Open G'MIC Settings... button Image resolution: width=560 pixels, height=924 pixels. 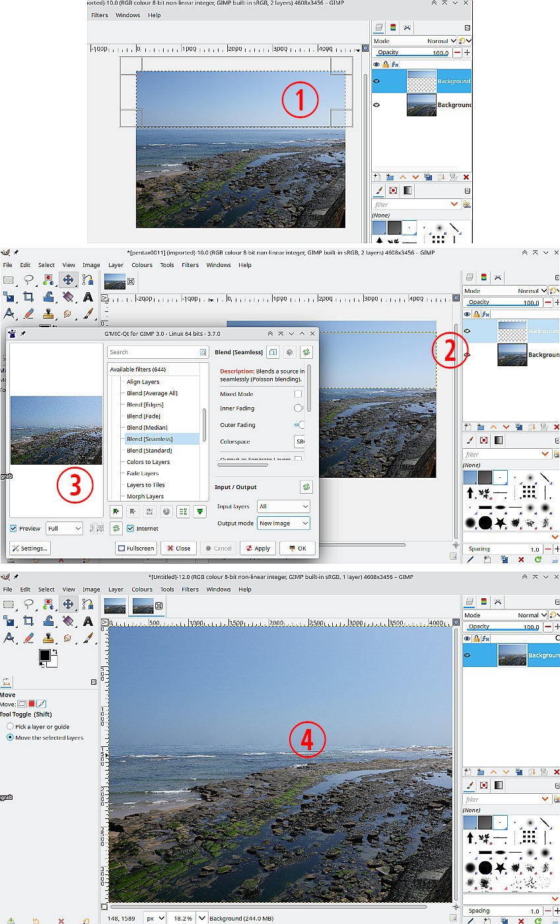pyautogui.click(x=30, y=548)
